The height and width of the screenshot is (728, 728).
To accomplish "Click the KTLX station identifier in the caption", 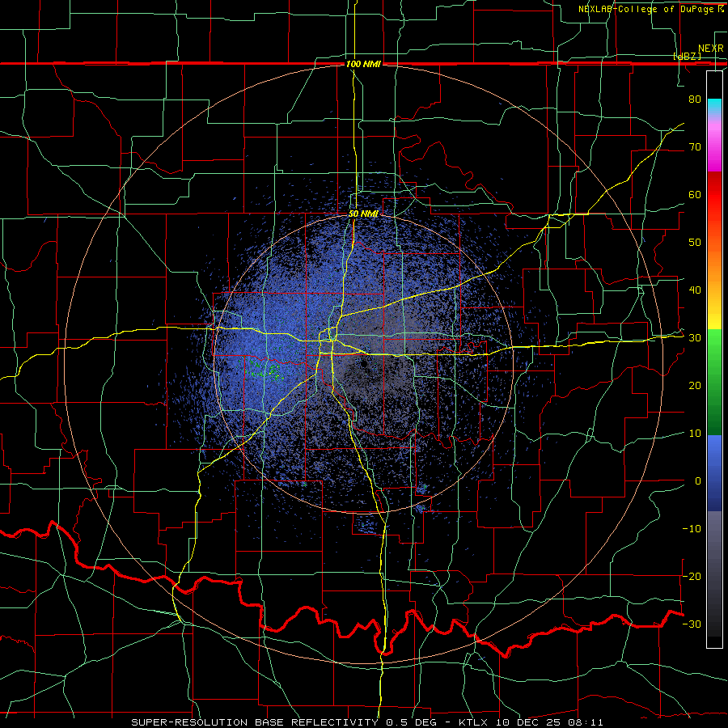I will point(475,722).
